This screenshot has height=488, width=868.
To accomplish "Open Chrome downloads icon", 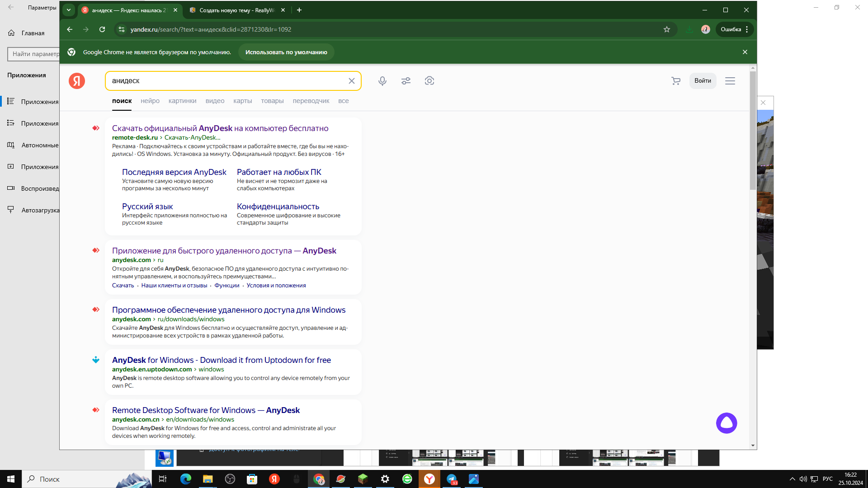I will point(689,29).
